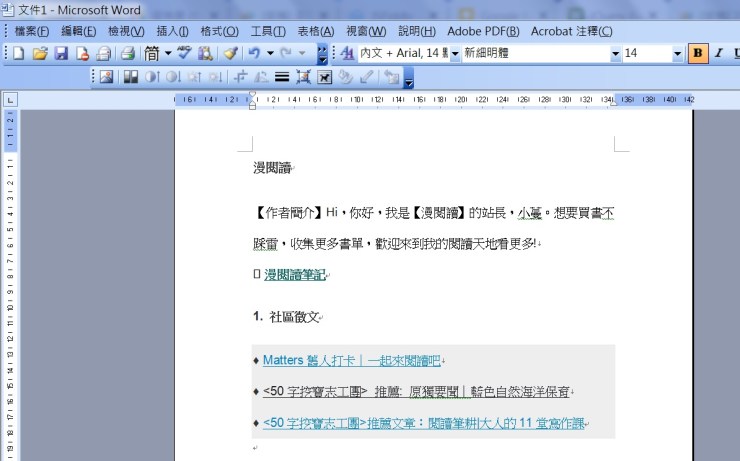Click the Set Transparent Color pen icon
This screenshot has height=461, width=740.
[x=367, y=77]
